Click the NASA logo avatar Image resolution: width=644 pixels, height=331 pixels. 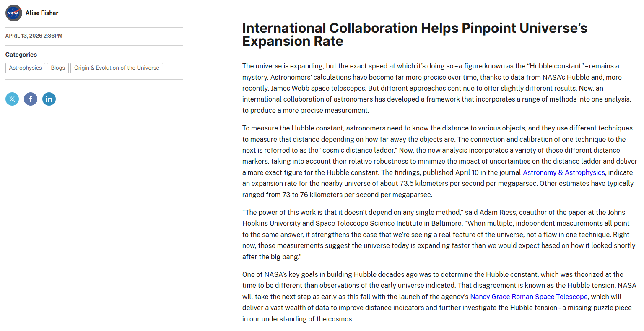coord(13,13)
